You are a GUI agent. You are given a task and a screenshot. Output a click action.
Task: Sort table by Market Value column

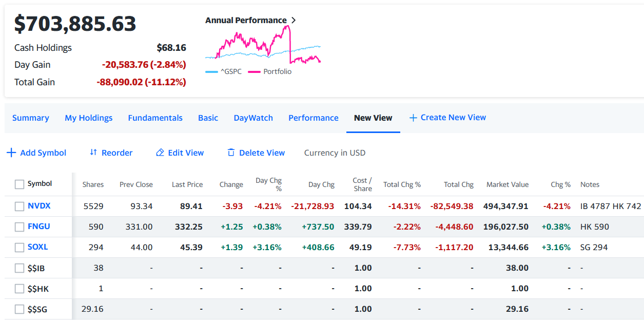point(507,184)
